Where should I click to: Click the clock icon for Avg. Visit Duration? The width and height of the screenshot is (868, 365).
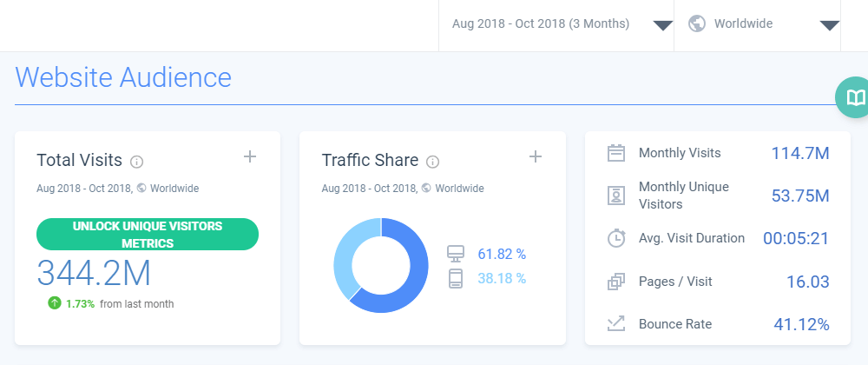tap(616, 238)
